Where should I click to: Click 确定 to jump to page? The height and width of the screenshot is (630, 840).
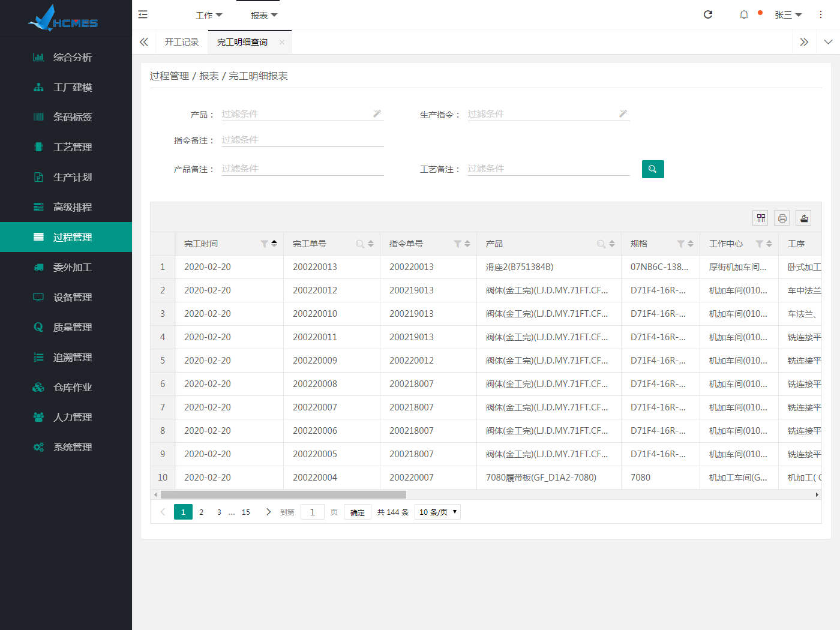point(358,512)
